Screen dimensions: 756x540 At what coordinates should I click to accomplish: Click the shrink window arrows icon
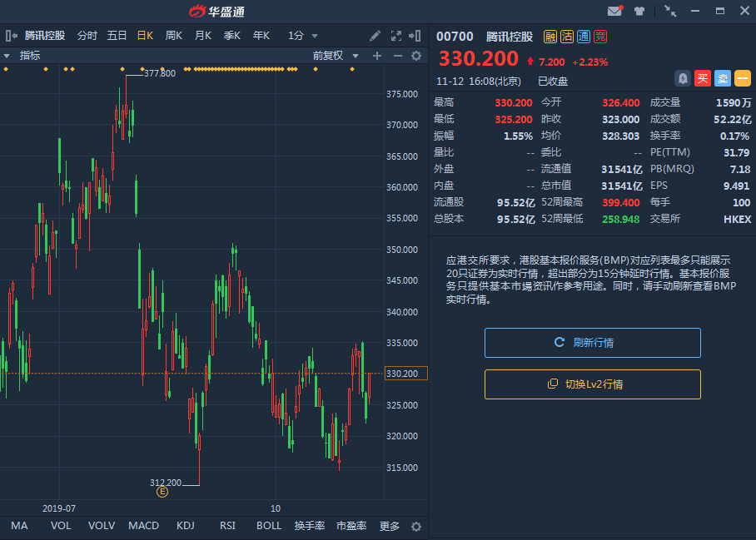tap(670, 11)
